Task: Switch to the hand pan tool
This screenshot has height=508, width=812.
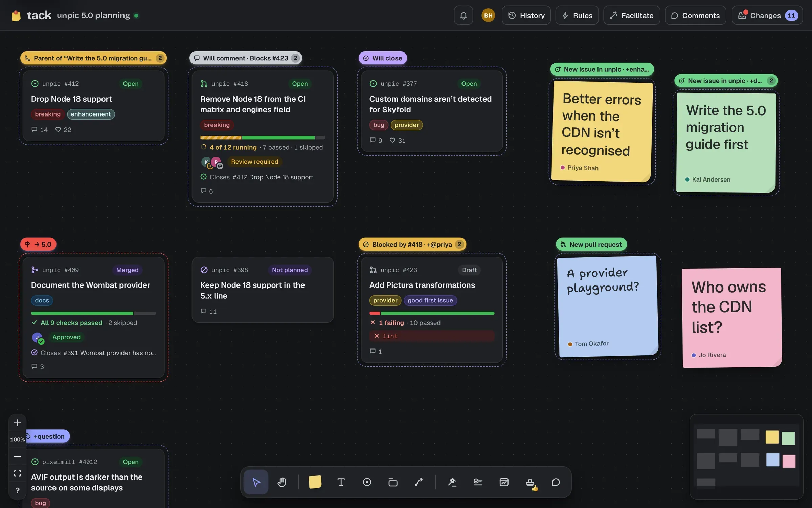Action: coord(282,482)
